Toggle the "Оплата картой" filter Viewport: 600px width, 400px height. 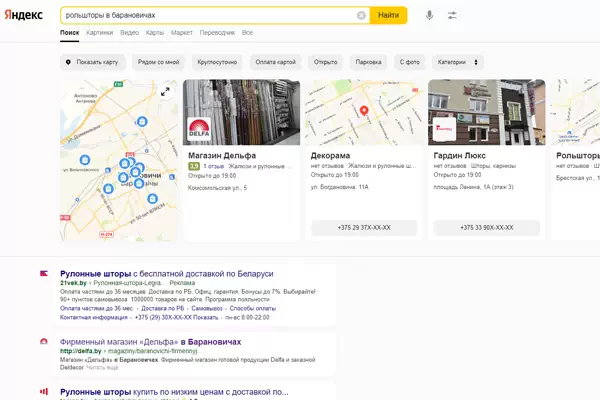[276, 62]
